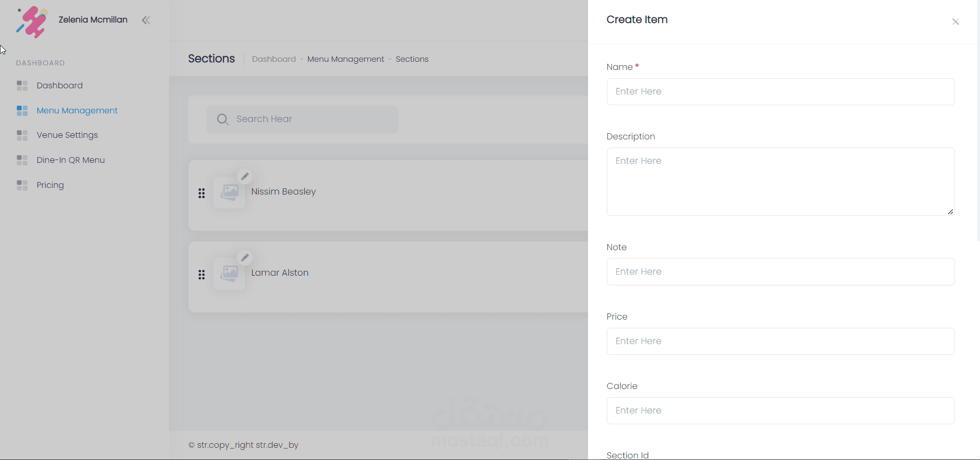Click the Price input field
Image resolution: width=980 pixels, height=460 pixels.
[780, 341]
